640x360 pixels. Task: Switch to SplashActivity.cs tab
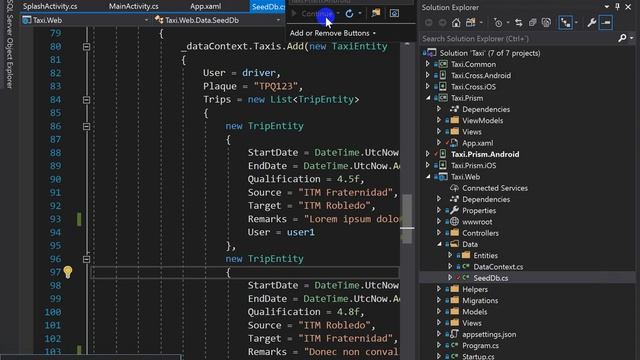(x=50, y=7)
